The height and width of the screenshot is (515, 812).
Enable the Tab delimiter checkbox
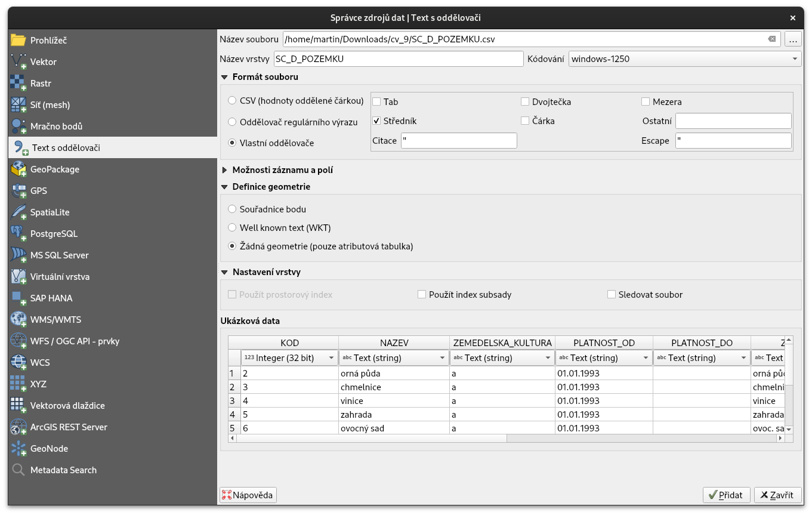376,102
